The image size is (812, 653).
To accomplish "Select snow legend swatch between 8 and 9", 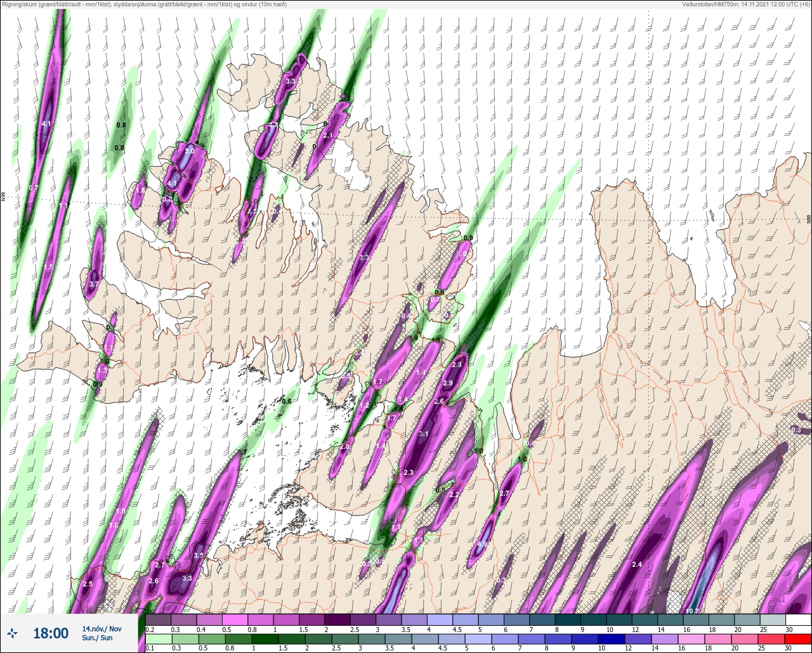I will point(568,620).
